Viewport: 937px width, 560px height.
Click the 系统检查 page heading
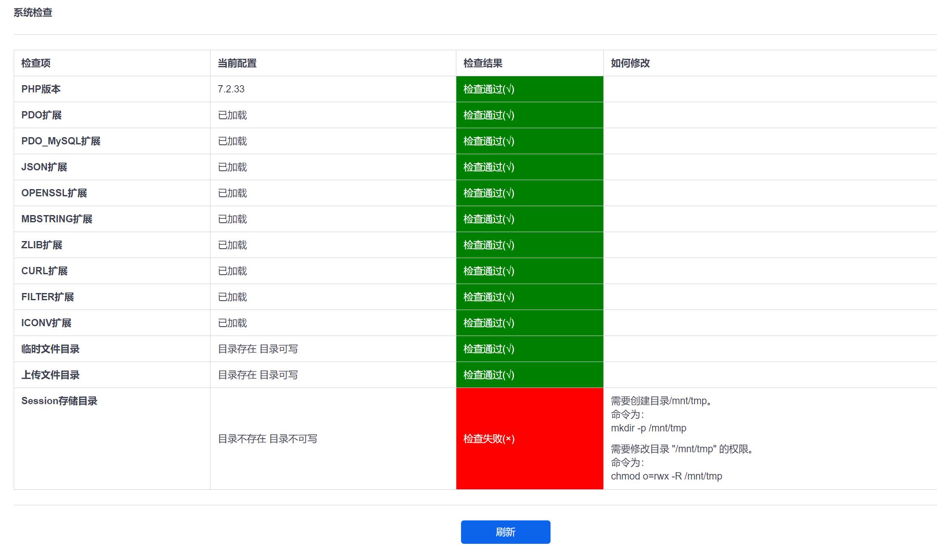click(33, 12)
